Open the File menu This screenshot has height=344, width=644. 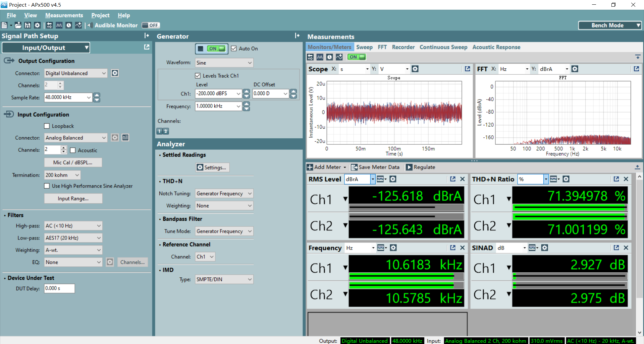pyautogui.click(x=11, y=15)
